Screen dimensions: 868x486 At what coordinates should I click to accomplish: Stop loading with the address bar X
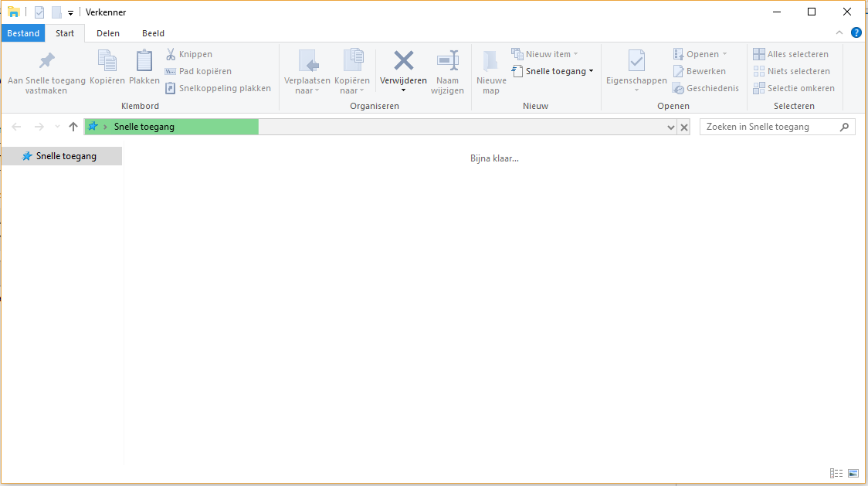[684, 127]
